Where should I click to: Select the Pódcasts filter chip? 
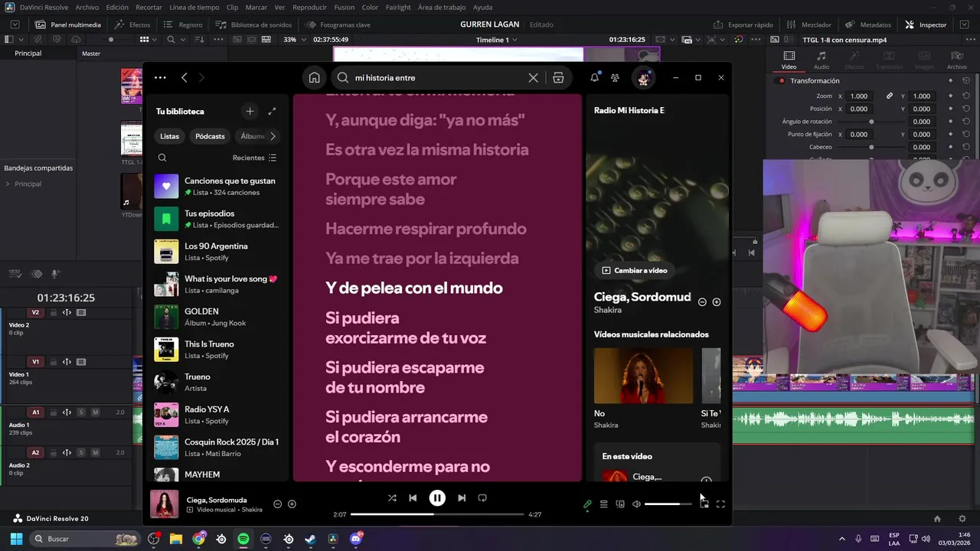point(210,136)
